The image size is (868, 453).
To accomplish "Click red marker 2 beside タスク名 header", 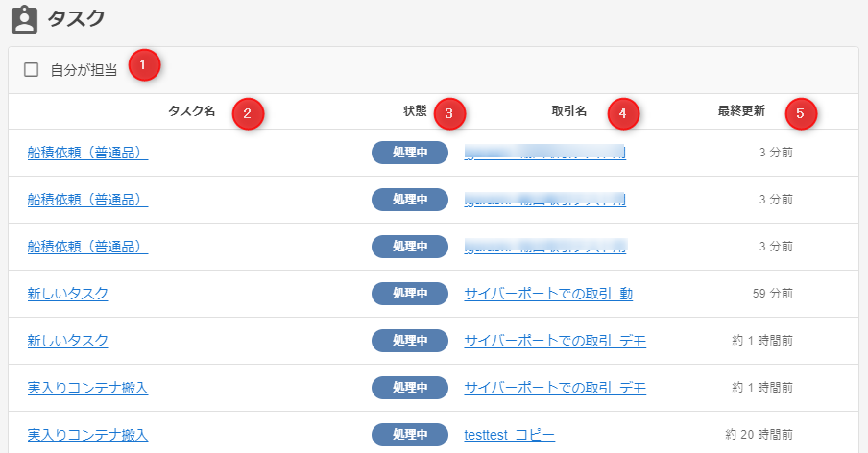I will pos(247,113).
